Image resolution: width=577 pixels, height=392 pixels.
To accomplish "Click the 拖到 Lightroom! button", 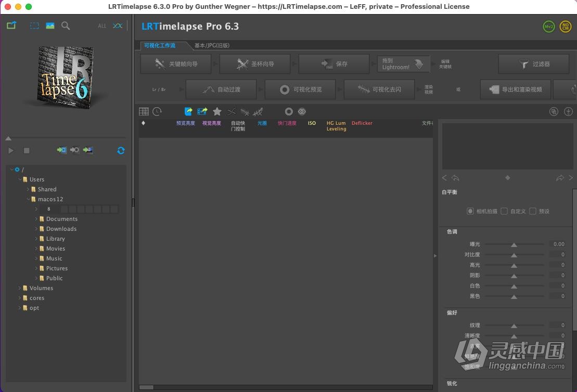I will (x=404, y=64).
